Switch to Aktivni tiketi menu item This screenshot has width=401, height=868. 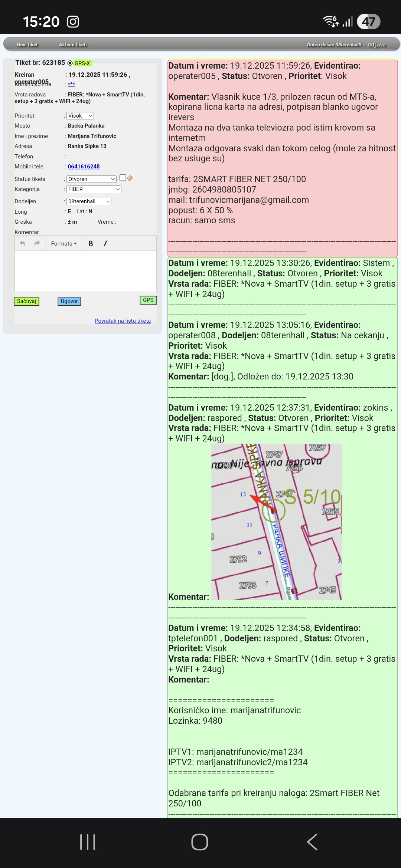[x=73, y=45]
